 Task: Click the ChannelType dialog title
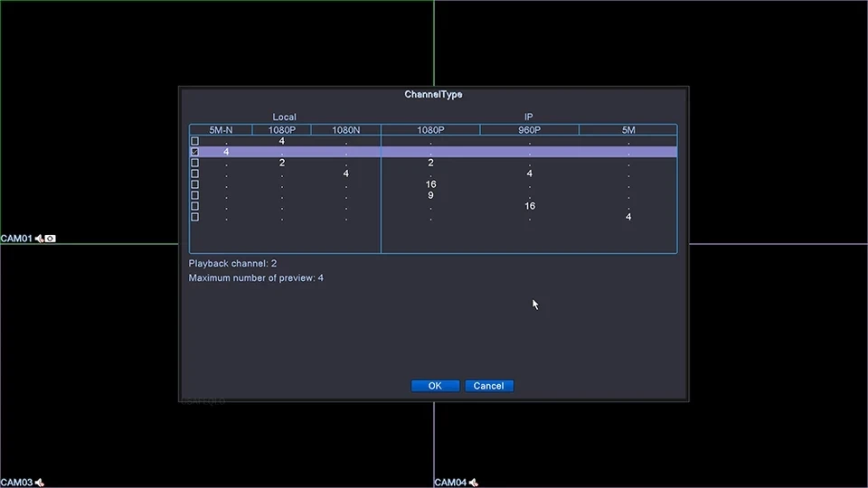(x=433, y=95)
